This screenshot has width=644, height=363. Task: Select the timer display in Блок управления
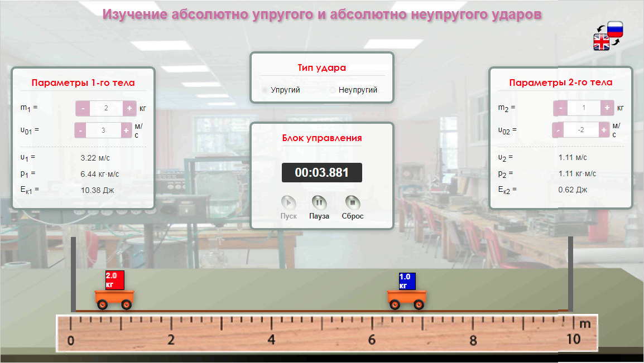pos(322,172)
